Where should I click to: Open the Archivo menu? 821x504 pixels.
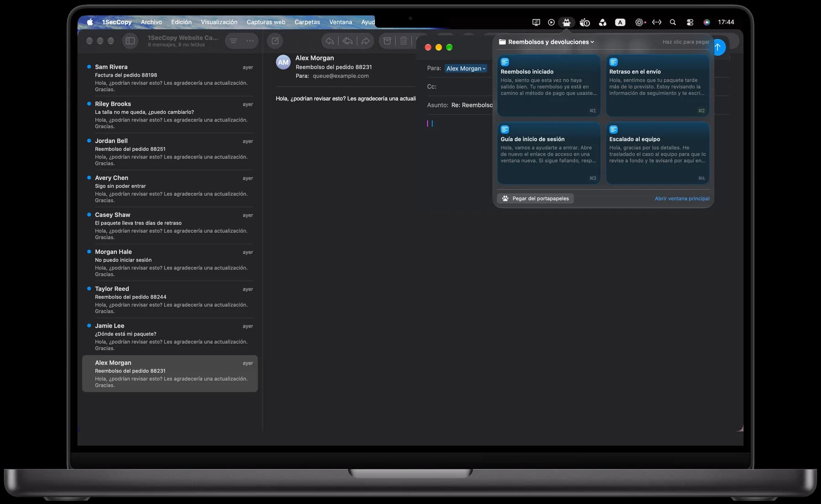151,22
